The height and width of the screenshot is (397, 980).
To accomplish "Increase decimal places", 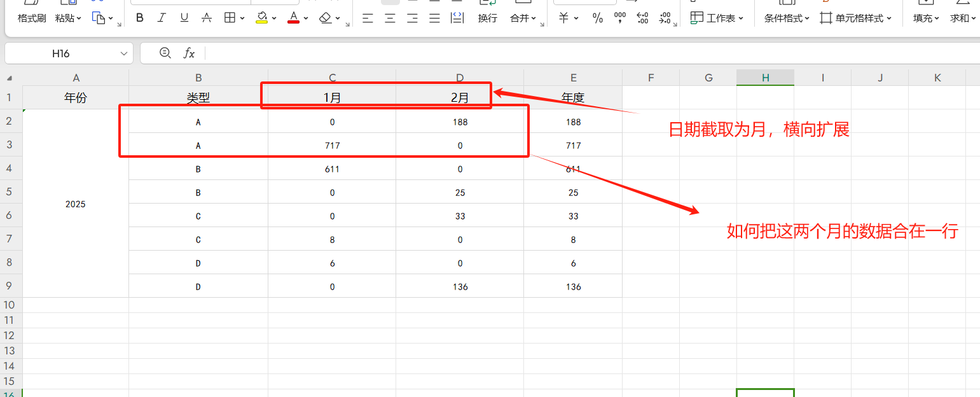I will (642, 18).
